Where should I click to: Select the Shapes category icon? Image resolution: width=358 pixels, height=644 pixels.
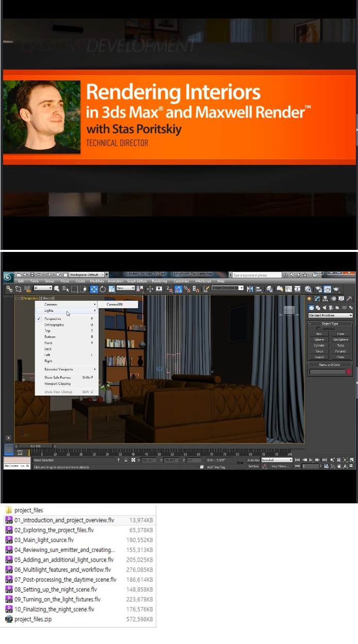pyautogui.click(x=318, y=308)
